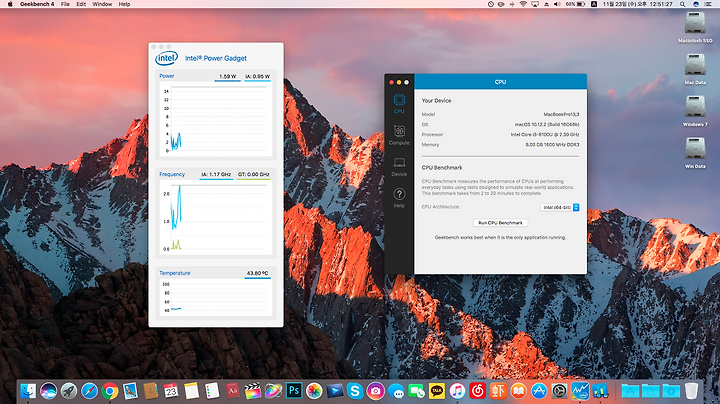
Task: Open Safari from the dock
Action: point(90,391)
